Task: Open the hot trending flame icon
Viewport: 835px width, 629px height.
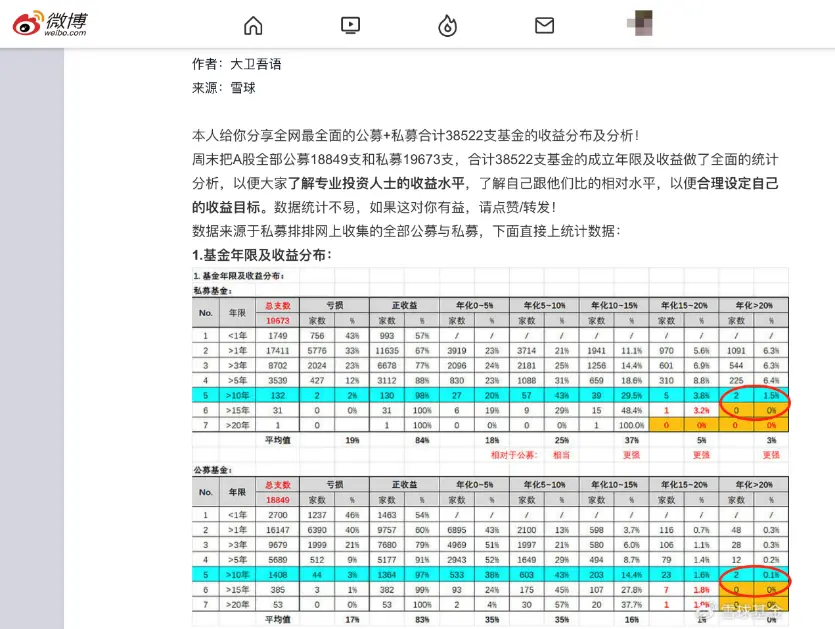Action: pyautogui.click(x=447, y=26)
